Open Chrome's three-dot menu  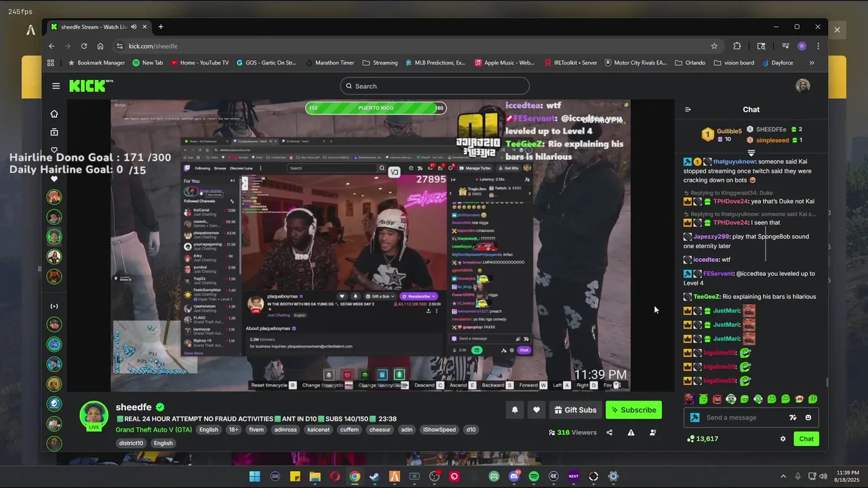tap(818, 46)
